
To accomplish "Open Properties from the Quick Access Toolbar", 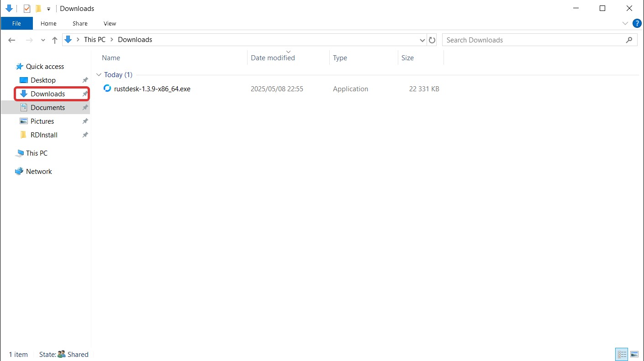I will (27, 8).
